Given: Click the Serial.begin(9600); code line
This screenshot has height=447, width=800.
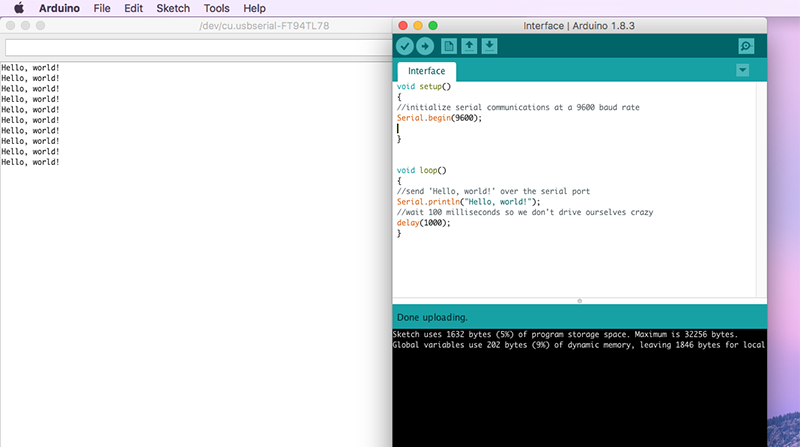Looking at the screenshot, I should pos(439,118).
